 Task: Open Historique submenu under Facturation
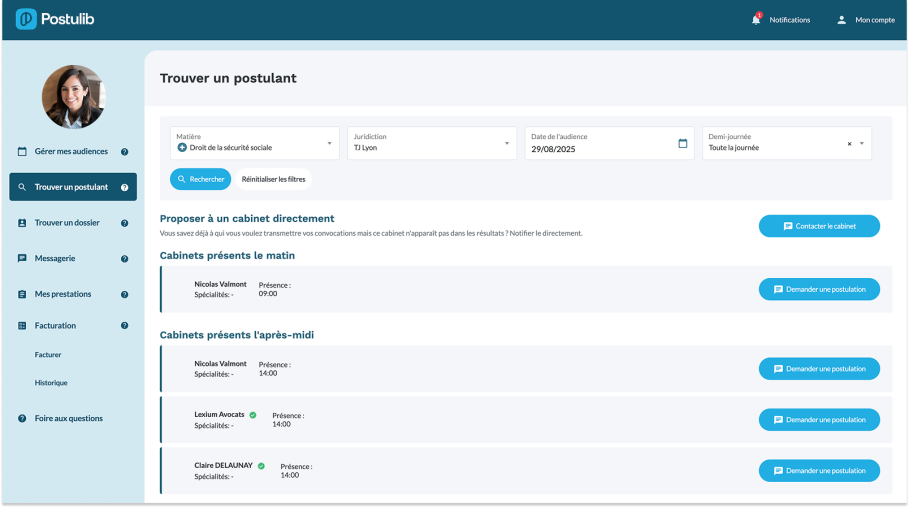[51, 383]
